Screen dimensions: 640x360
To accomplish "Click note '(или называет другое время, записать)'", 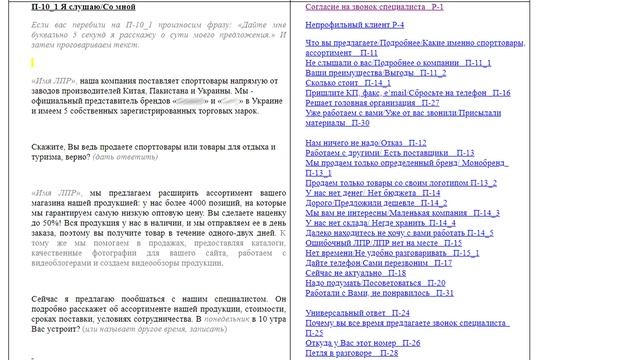I will click(x=155, y=329).
